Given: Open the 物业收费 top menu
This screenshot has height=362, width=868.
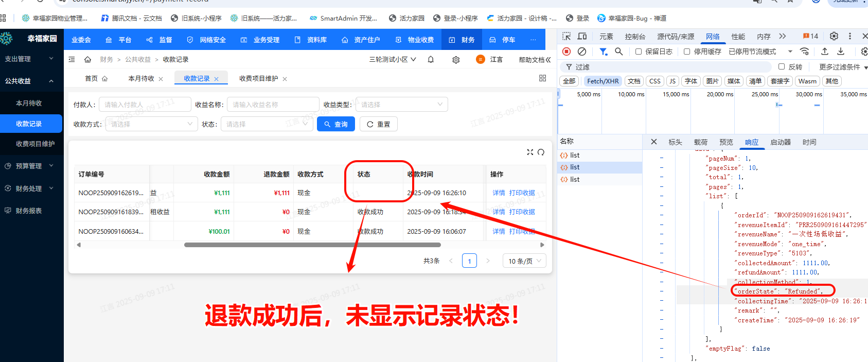Looking at the screenshot, I should (x=415, y=40).
